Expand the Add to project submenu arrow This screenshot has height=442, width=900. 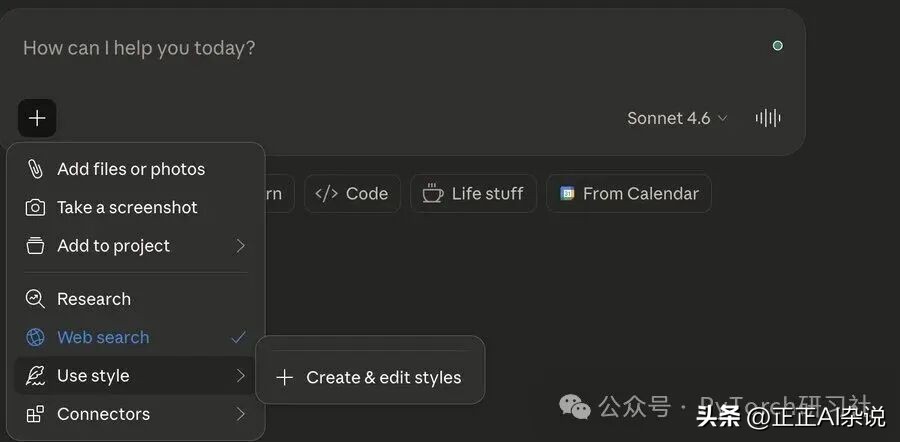(240, 246)
